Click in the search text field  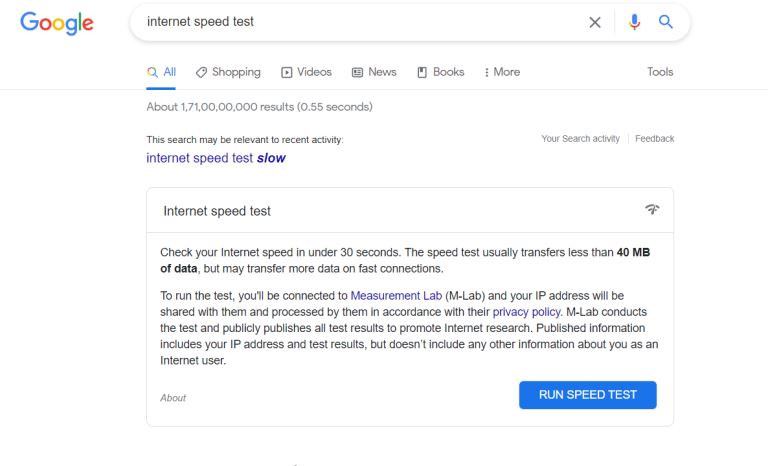pos(362,22)
